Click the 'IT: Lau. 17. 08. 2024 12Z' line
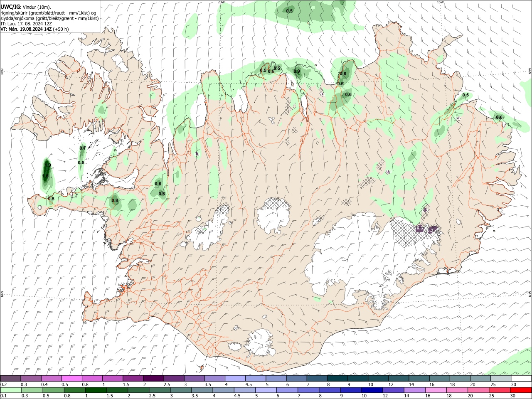 pos(26,24)
